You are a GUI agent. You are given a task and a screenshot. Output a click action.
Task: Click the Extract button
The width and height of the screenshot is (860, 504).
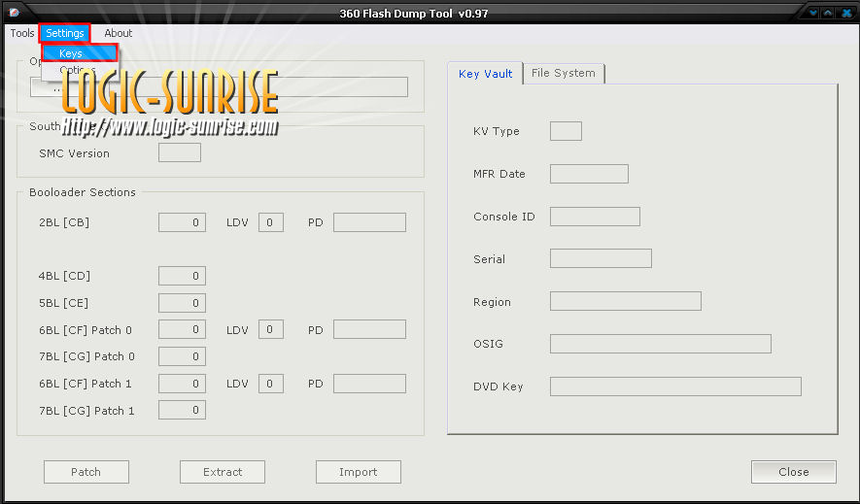tap(223, 472)
